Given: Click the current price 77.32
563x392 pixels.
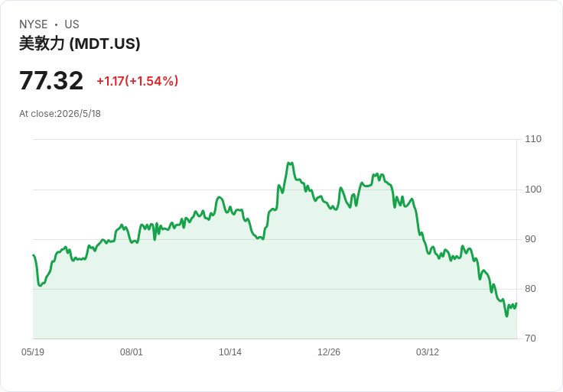Looking at the screenshot, I should [x=51, y=81].
